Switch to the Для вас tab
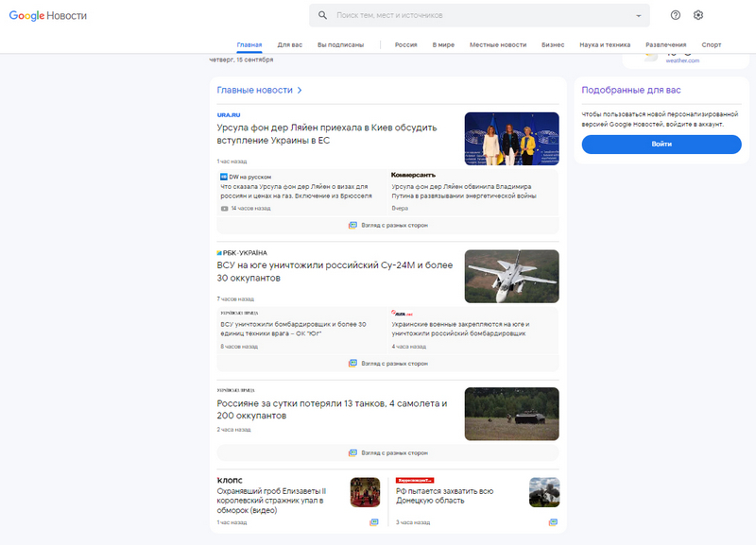756x545 pixels. click(x=290, y=44)
